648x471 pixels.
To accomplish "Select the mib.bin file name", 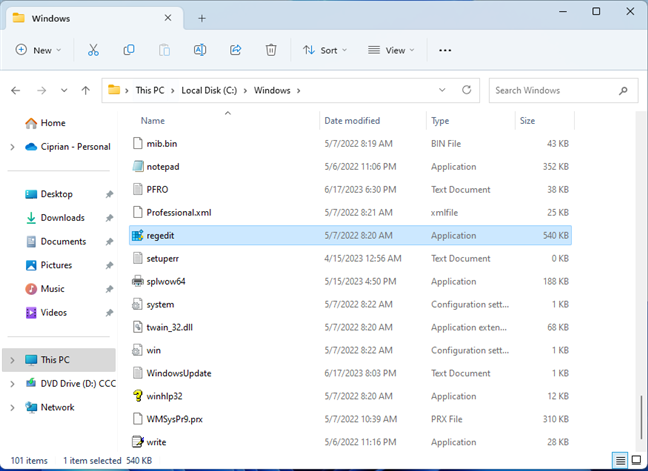I will (x=162, y=144).
